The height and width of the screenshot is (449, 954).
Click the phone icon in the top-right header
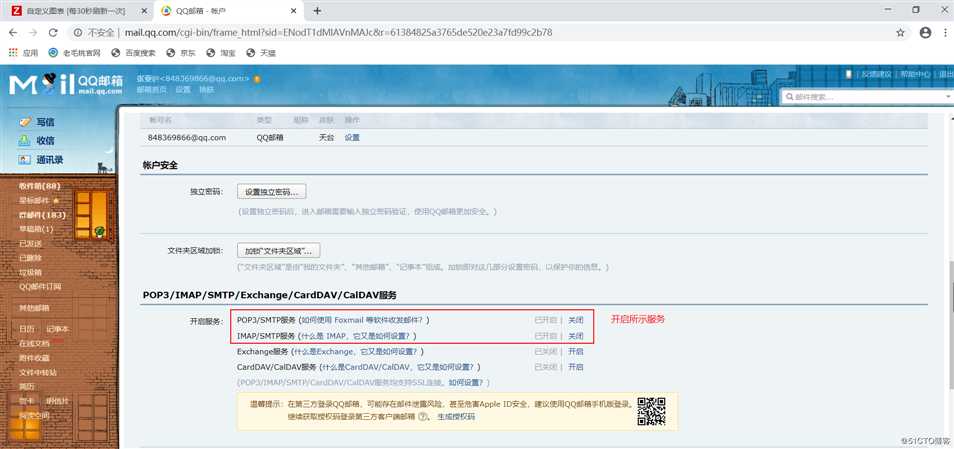849,74
